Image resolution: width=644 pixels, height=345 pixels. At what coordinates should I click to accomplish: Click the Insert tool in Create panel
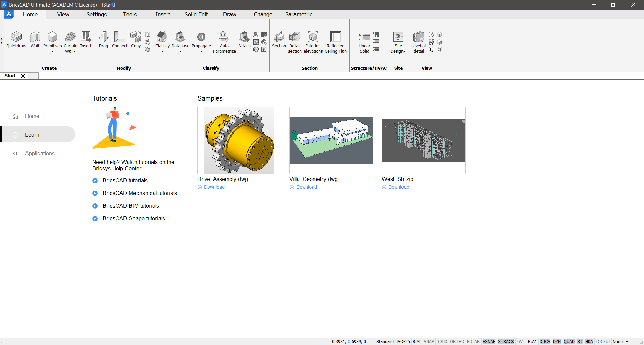coord(86,40)
